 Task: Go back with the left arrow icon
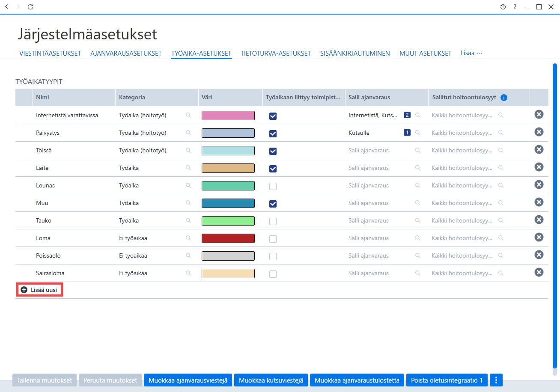6,7
